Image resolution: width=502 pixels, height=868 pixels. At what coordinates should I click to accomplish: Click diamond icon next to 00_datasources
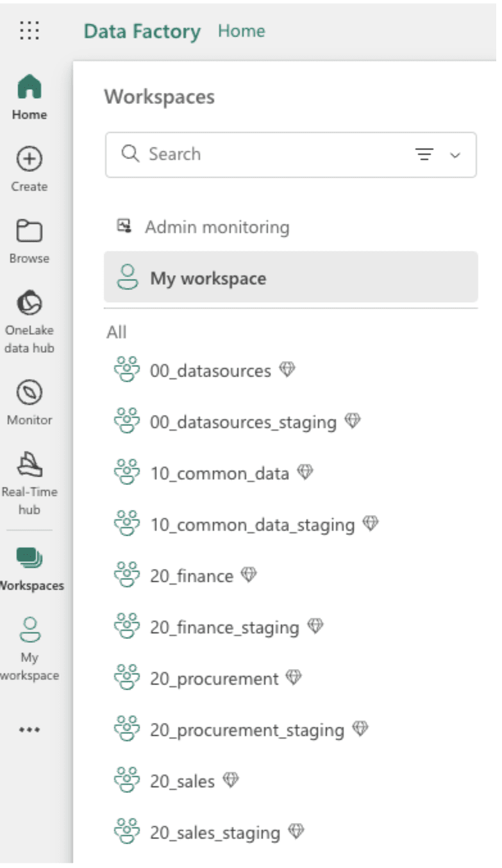pos(287,370)
